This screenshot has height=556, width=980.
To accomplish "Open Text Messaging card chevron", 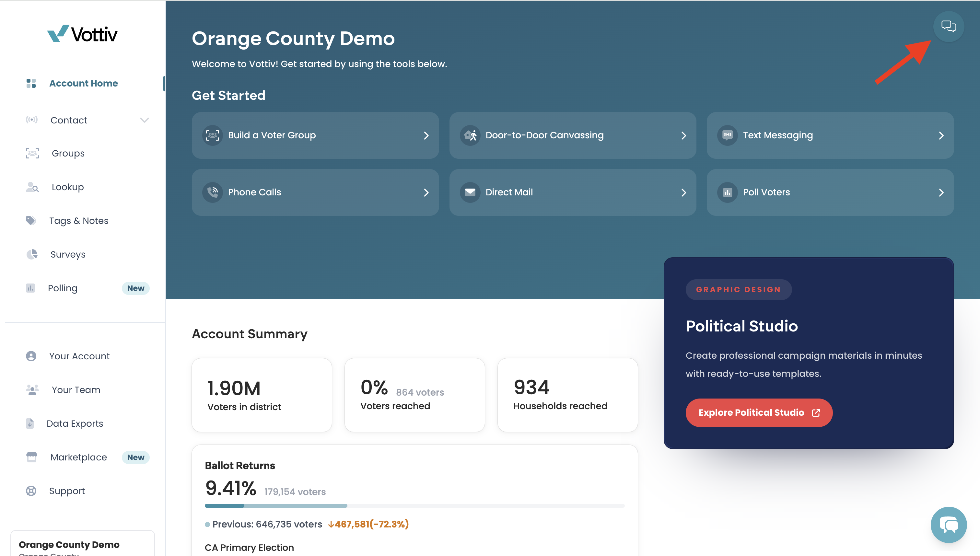I will tap(941, 135).
